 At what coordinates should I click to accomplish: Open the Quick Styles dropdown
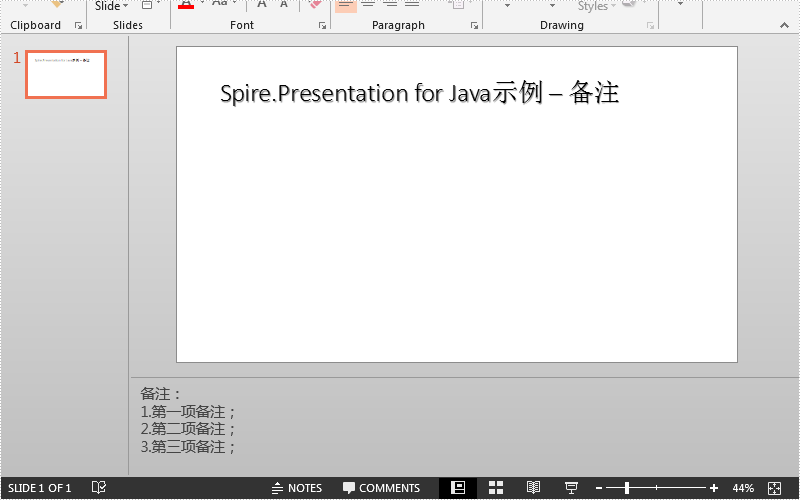[596, 6]
